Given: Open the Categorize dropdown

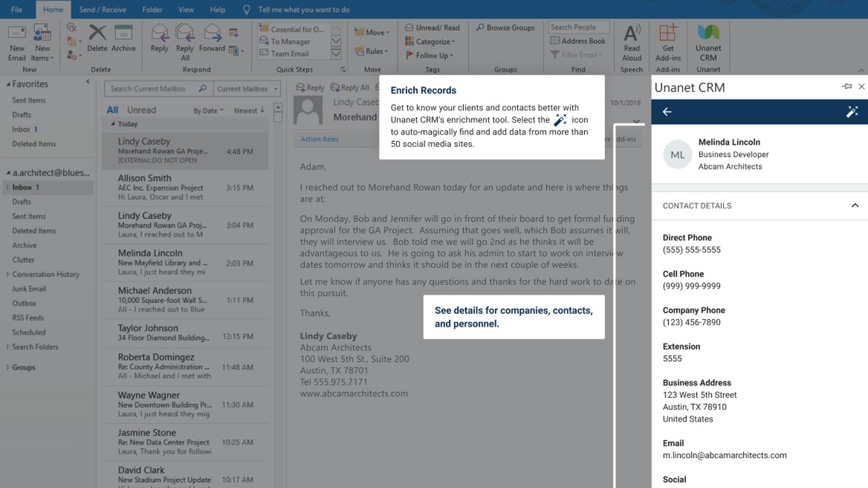Looking at the screenshot, I should (x=431, y=42).
